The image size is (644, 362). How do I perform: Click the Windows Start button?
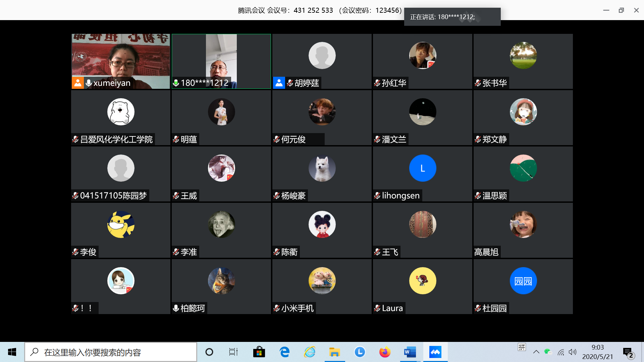(12, 352)
